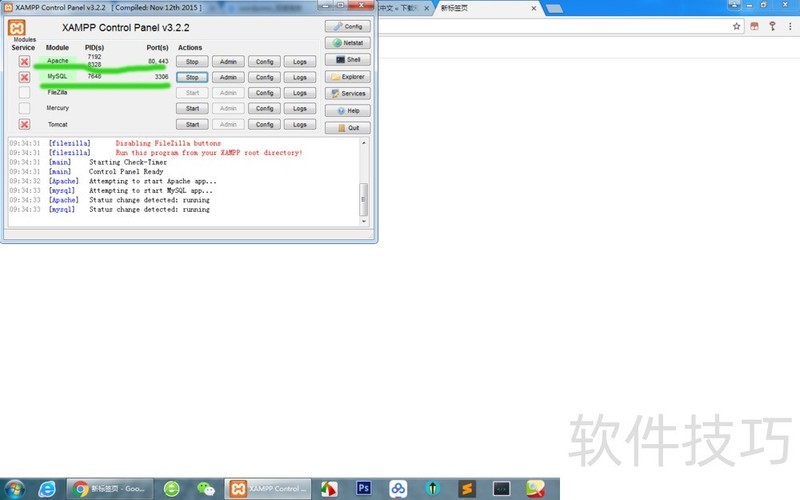Open Services from the XAMPP side panel
The height and width of the screenshot is (500, 800).
[x=347, y=93]
